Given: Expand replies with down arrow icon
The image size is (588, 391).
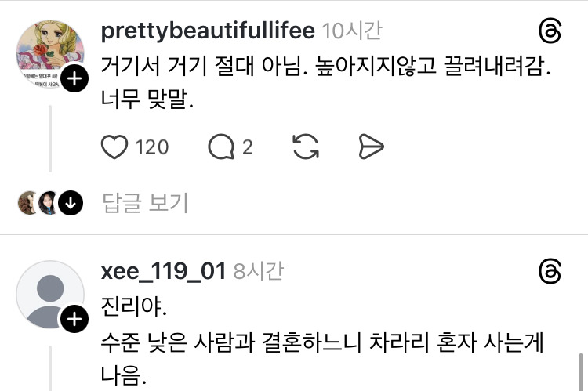Looking at the screenshot, I should (71, 204).
